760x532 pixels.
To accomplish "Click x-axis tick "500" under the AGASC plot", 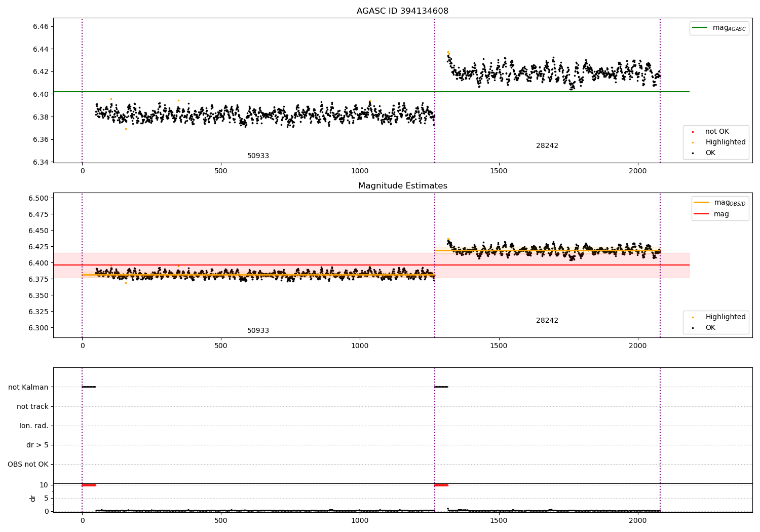I will (x=221, y=171).
